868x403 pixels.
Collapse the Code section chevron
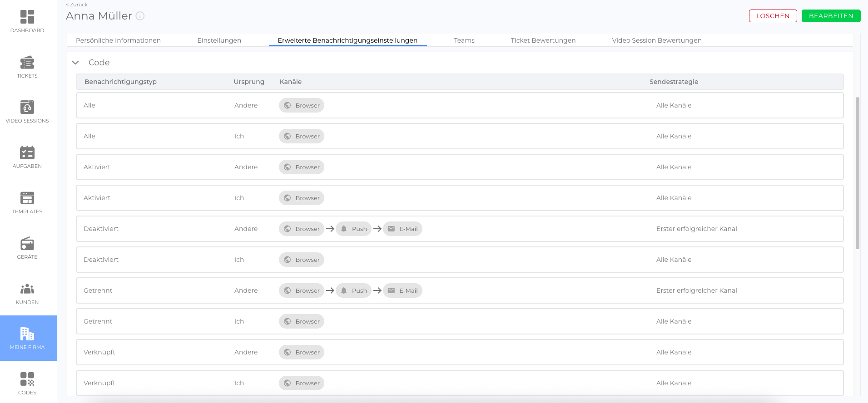coord(75,63)
